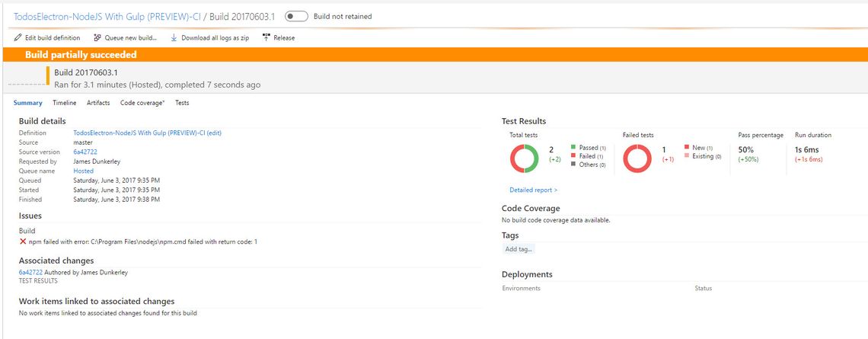Click the master source value
The height and width of the screenshot is (339, 868).
(x=83, y=142)
